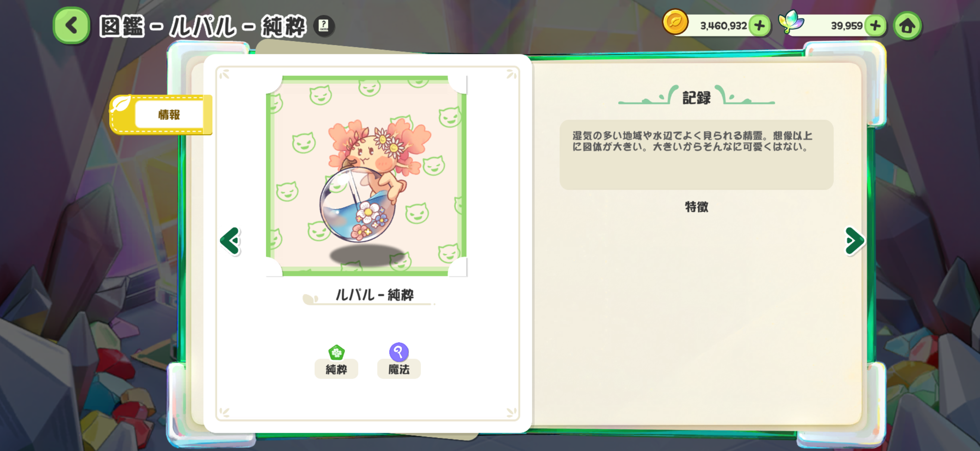980x451 pixels.
Task: Add more coins with the plus button
Action: [x=759, y=26]
